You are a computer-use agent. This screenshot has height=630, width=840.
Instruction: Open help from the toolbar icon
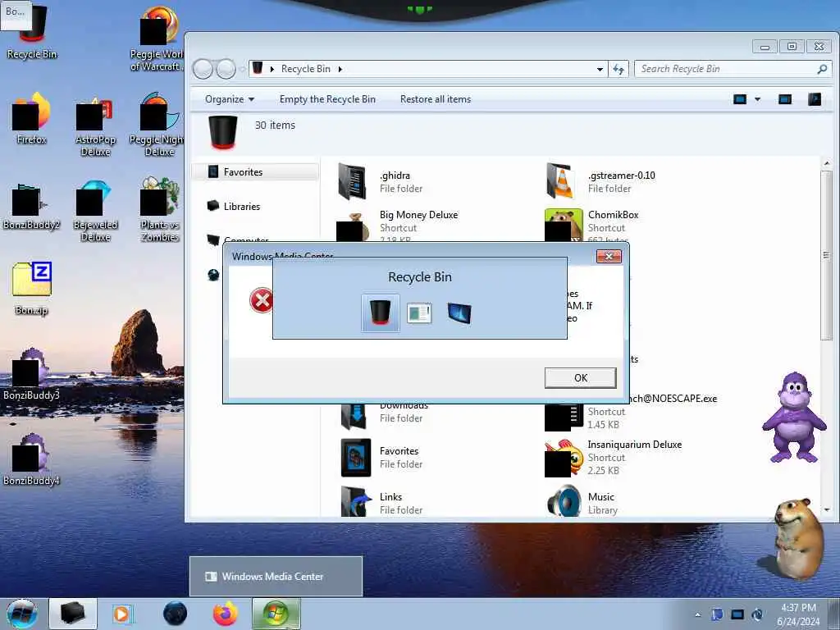[815, 99]
